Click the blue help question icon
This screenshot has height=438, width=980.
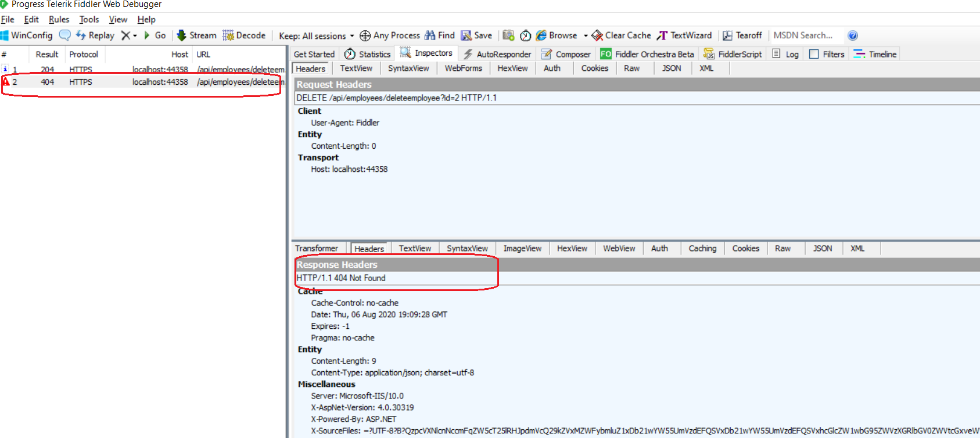853,35
